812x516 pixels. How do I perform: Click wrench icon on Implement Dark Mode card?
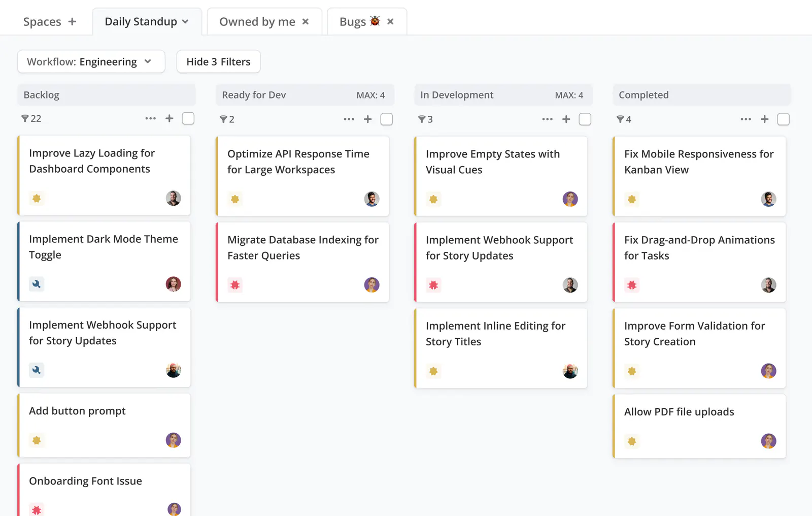(x=37, y=284)
